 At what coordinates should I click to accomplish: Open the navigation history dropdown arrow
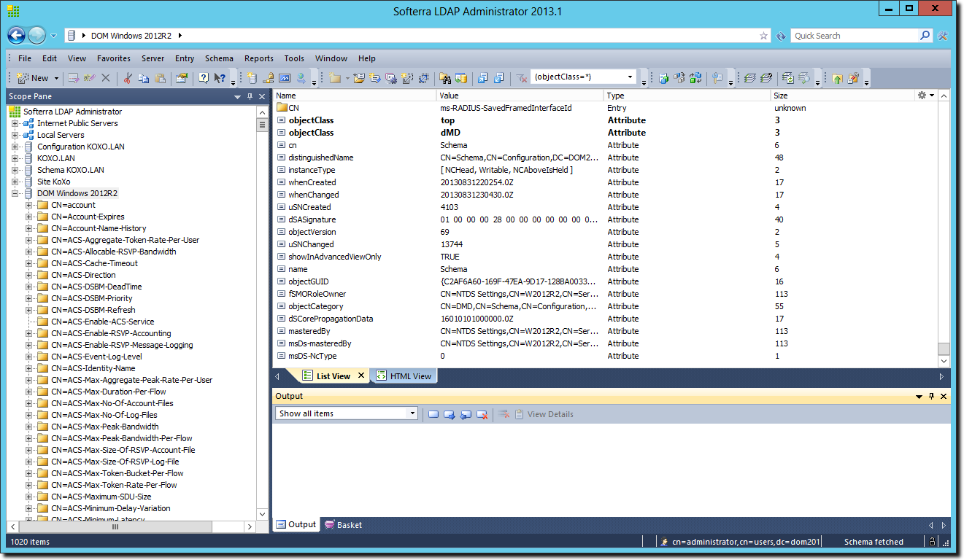[53, 36]
